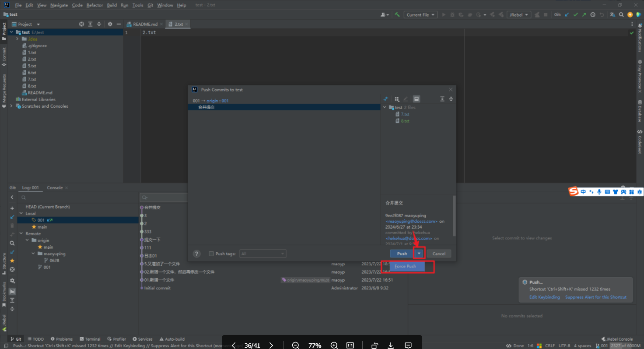
Task: Open the Problems tool window tab
Action: [x=61, y=339]
